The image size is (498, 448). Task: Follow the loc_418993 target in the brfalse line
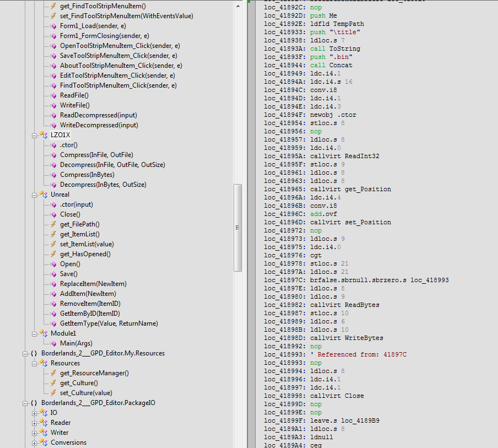pyautogui.click(x=428, y=280)
